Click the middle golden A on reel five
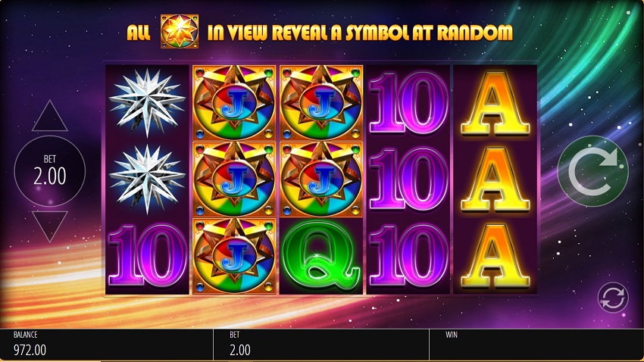644x362 pixels. pyautogui.click(x=496, y=179)
